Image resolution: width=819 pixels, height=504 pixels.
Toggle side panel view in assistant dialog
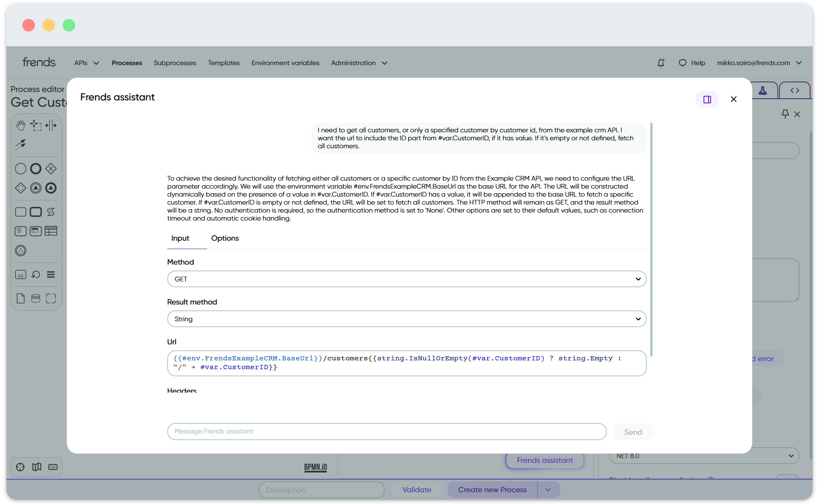pyautogui.click(x=707, y=100)
